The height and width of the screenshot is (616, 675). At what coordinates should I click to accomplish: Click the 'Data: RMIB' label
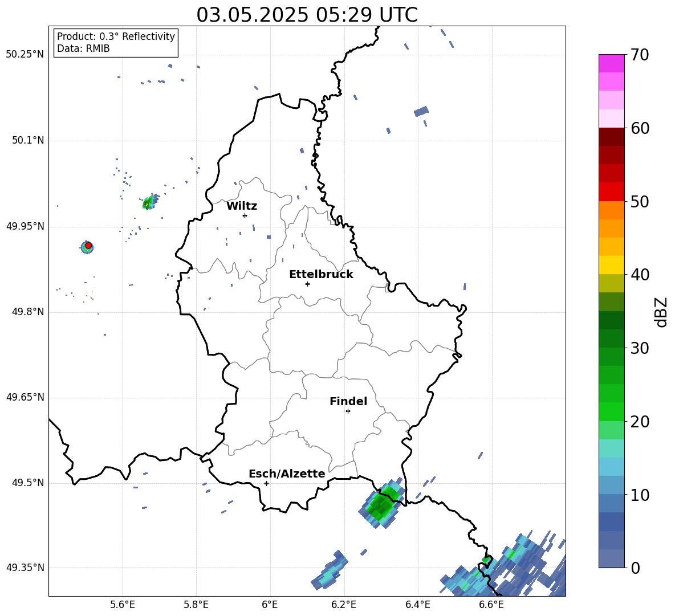point(83,48)
